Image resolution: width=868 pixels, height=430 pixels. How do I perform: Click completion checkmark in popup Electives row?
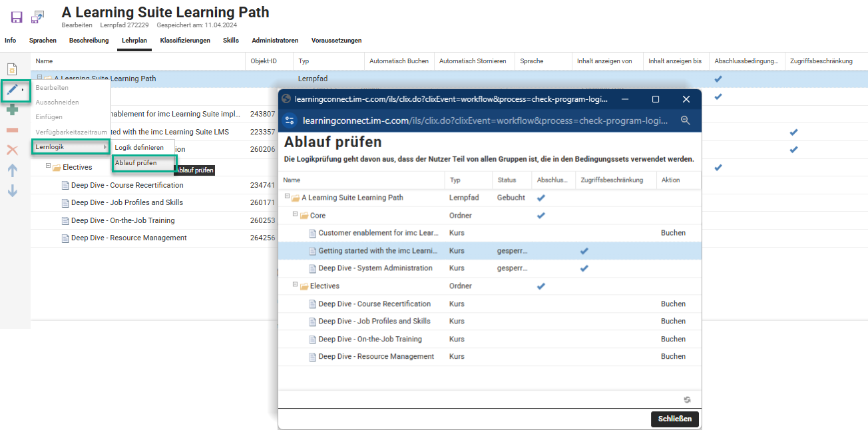coord(541,286)
